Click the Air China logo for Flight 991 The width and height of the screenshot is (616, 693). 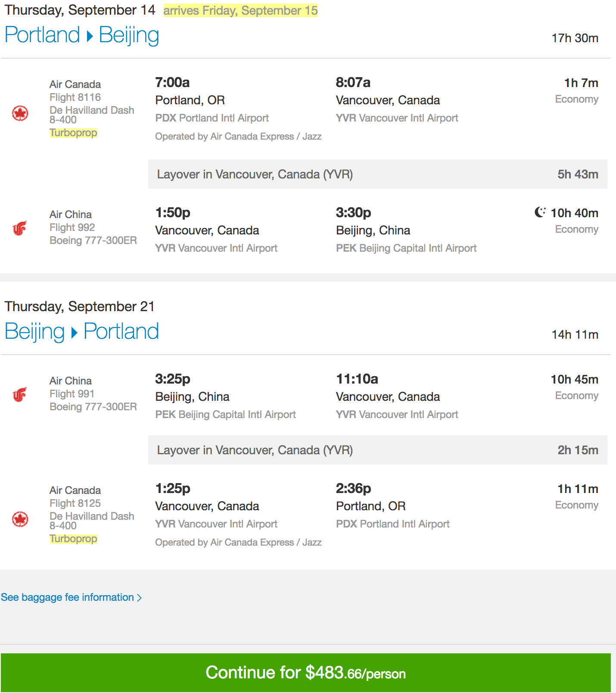(x=20, y=394)
